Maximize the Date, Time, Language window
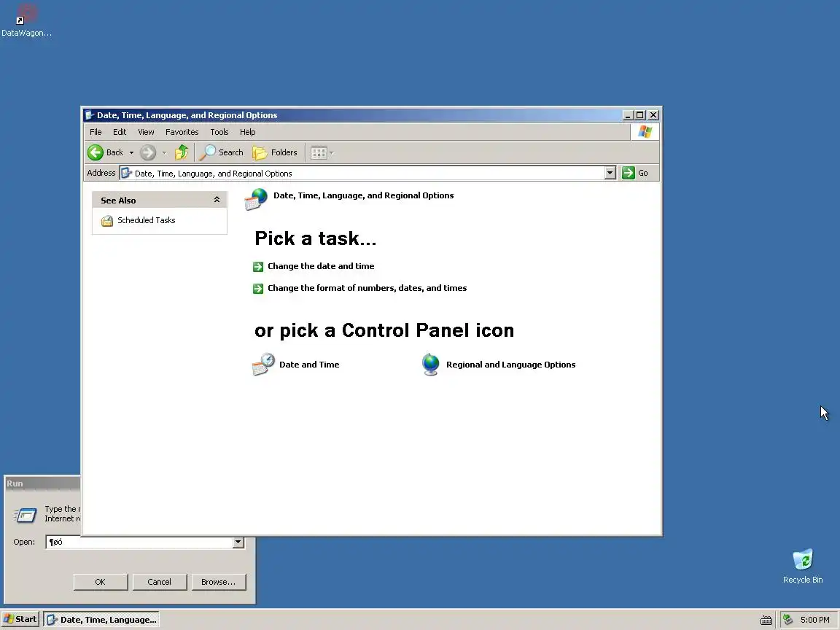Viewport: 840px width, 630px height. tap(639, 115)
